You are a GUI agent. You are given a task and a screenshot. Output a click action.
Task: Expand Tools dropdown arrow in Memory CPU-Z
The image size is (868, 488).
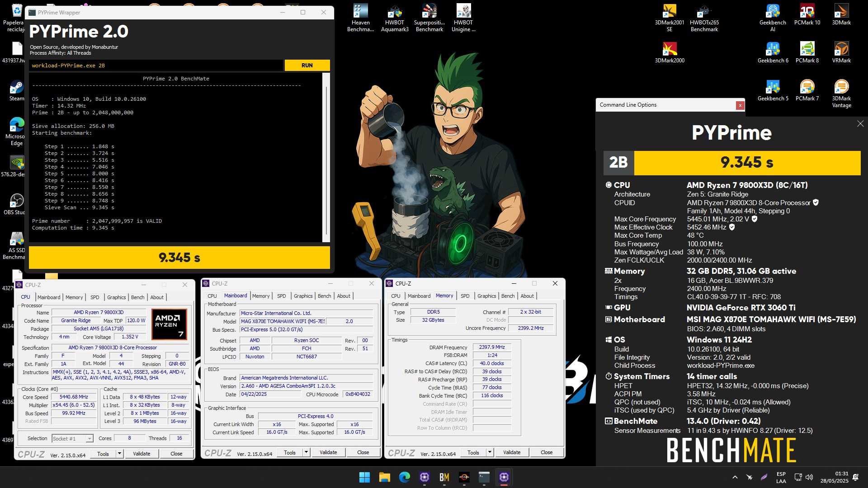coord(490,452)
